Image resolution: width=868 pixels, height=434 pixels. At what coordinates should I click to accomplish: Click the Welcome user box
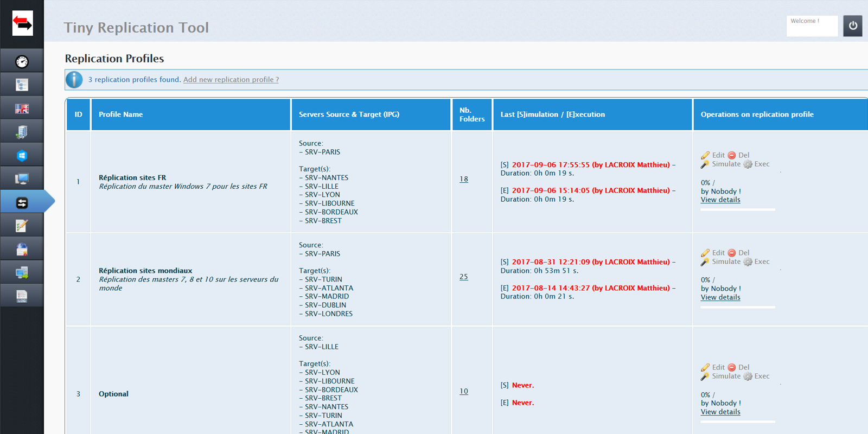[812, 25]
